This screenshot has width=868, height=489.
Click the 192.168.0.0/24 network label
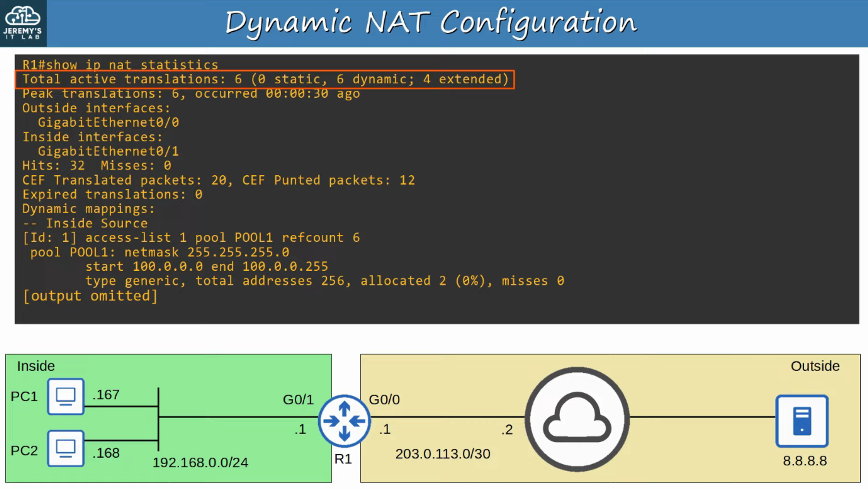200,463
